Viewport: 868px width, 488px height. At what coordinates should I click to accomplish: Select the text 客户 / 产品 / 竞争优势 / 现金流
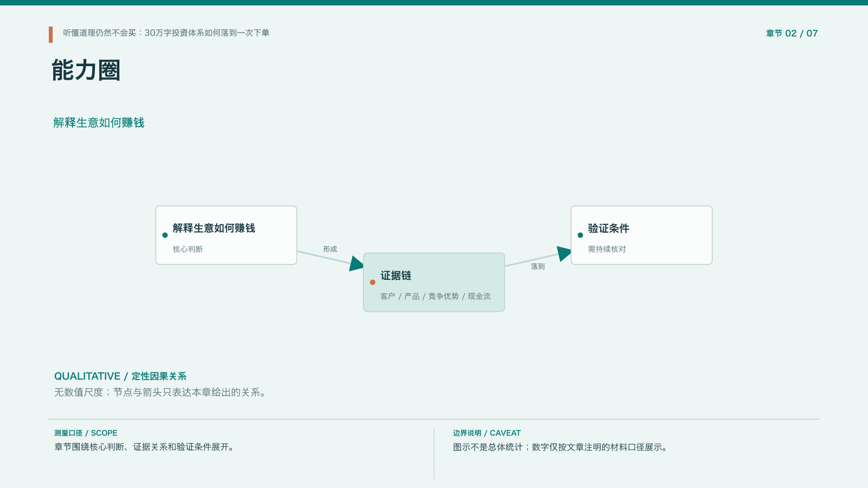coord(435,297)
